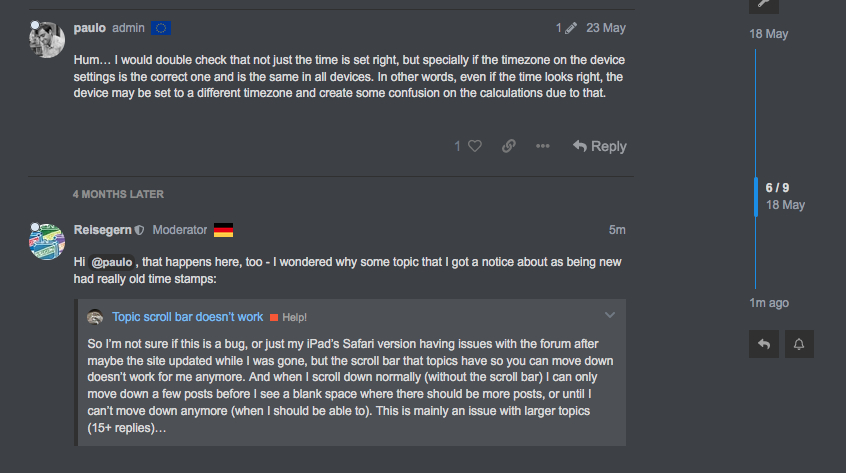Viewport: 846px width, 473px height.
Task: Click the topic reply arrow in timeline
Action: pyautogui.click(x=763, y=344)
